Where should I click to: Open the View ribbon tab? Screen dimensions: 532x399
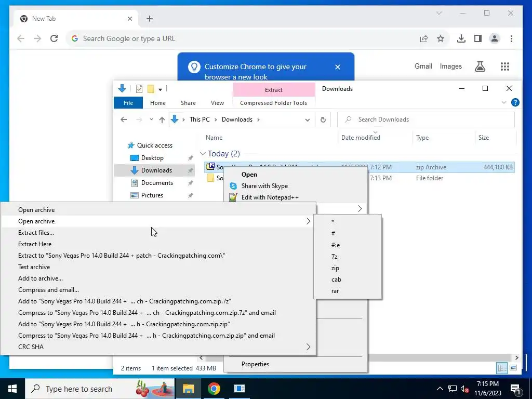click(217, 103)
